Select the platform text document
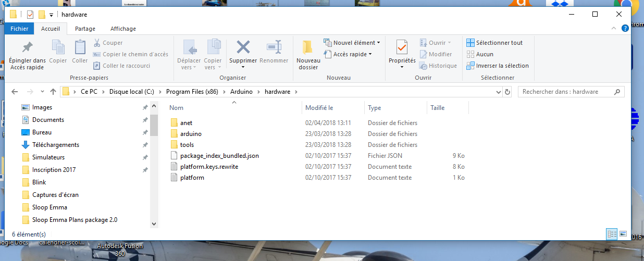Viewport: 644px width, 261px height. click(x=192, y=178)
